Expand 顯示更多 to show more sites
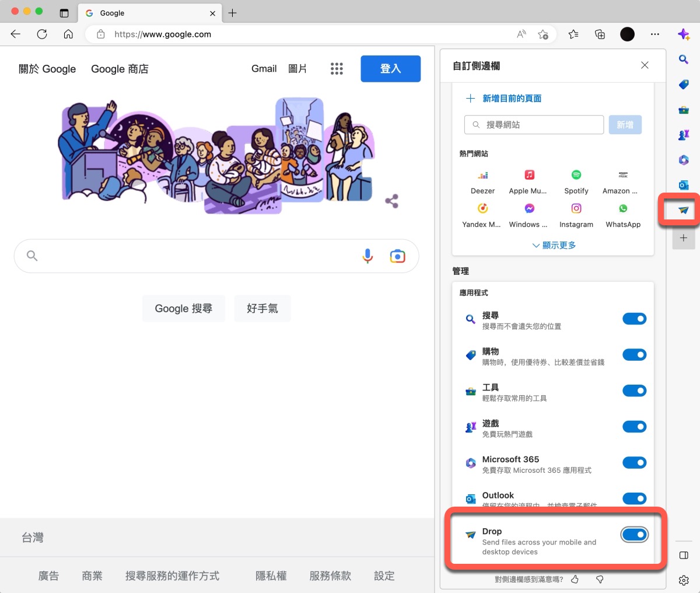This screenshot has height=593, width=700. (x=554, y=245)
